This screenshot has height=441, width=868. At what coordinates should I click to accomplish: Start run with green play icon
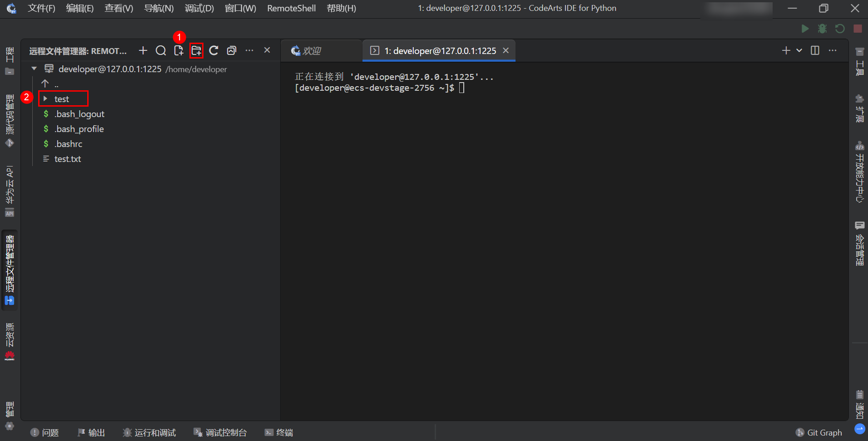coord(805,29)
